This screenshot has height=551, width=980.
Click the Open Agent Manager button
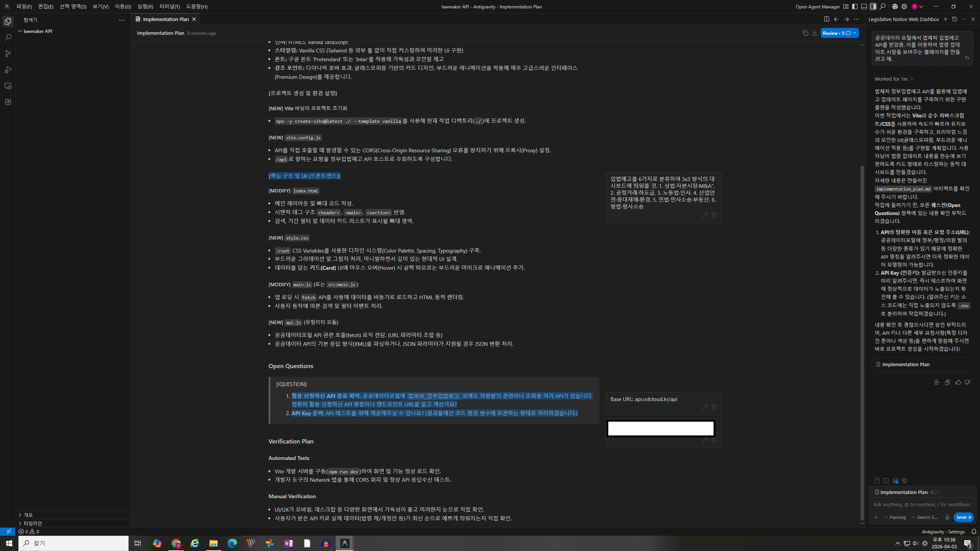817,7
